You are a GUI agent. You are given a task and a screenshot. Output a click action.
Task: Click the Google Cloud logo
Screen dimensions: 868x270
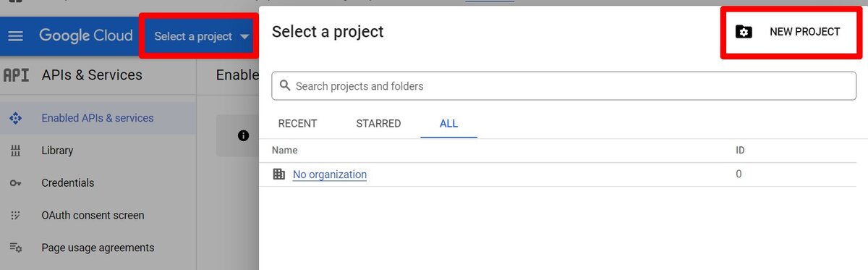pos(85,36)
